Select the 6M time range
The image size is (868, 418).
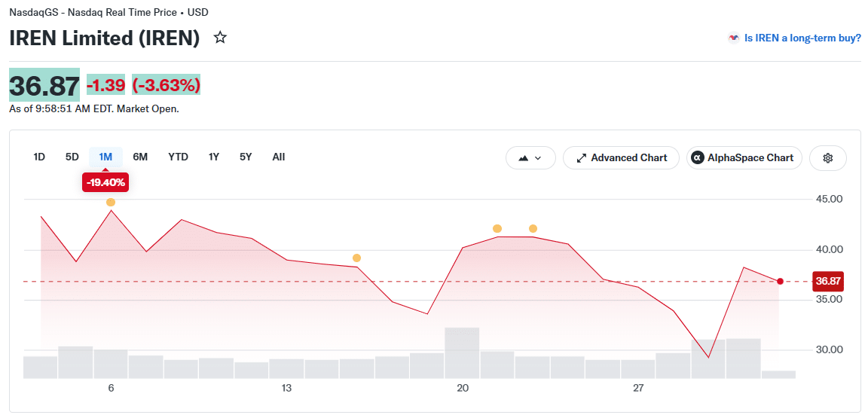pyautogui.click(x=140, y=157)
